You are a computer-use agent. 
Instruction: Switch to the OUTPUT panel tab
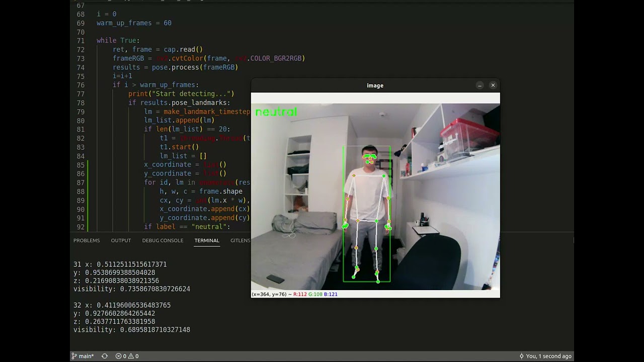pyautogui.click(x=121, y=240)
